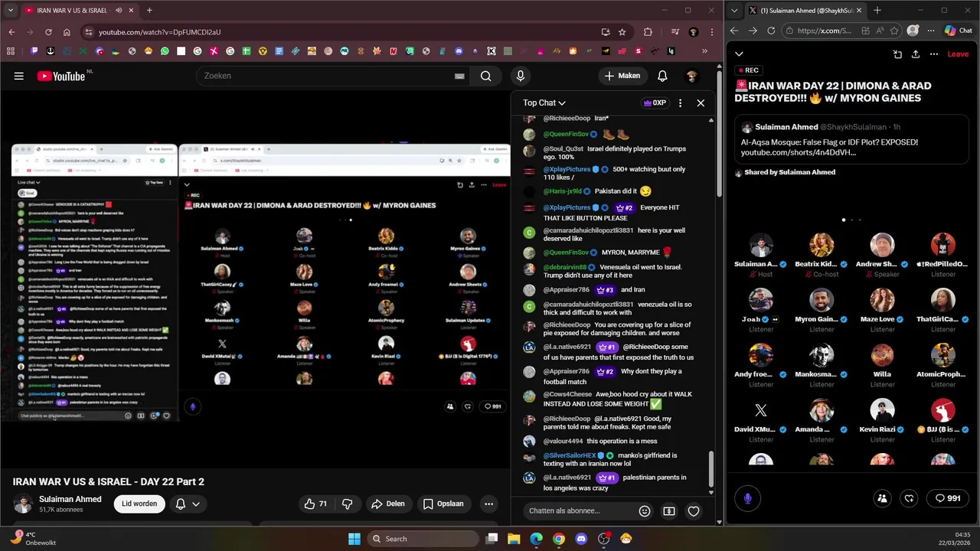Image resolution: width=980 pixels, height=551 pixels.
Task: Add X page to Edge favorites star
Action: [x=895, y=31]
